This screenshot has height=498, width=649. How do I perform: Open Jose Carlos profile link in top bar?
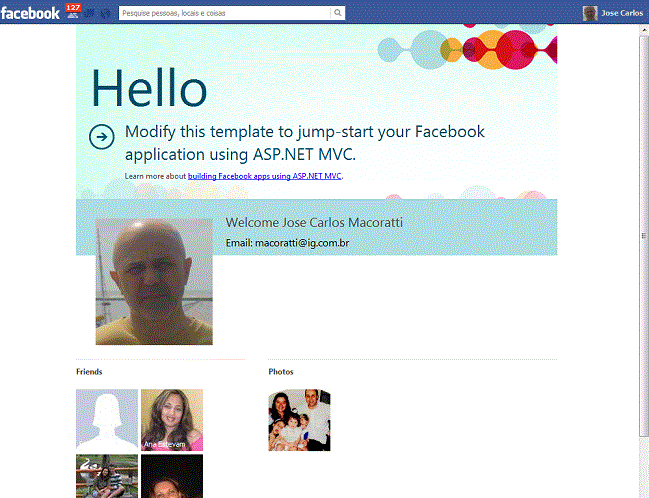pyautogui.click(x=622, y=13)
